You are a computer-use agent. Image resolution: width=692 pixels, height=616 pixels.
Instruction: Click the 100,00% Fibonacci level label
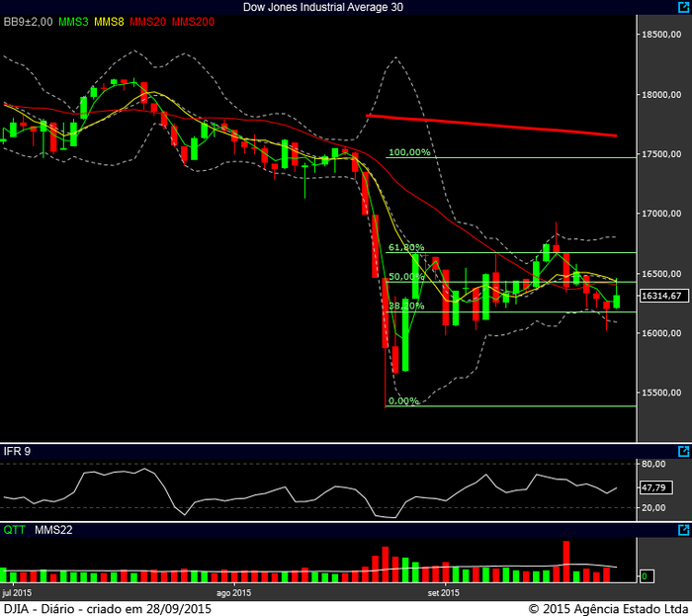pos(409,152)
